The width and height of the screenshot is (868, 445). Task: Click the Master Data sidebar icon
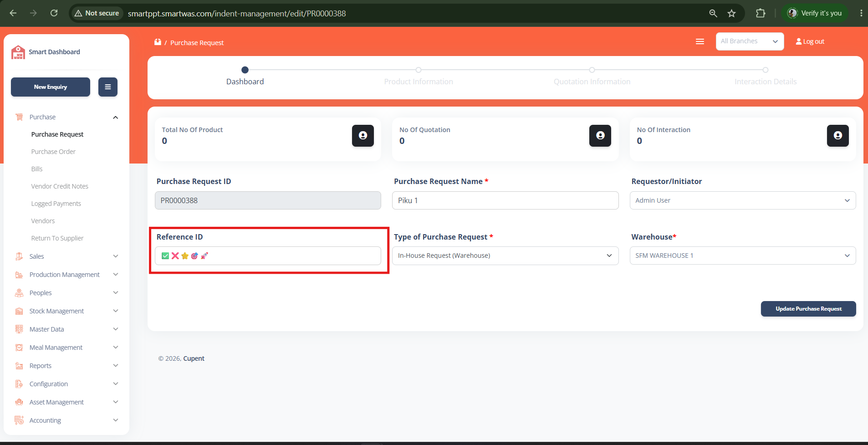(x=19, y=329)
